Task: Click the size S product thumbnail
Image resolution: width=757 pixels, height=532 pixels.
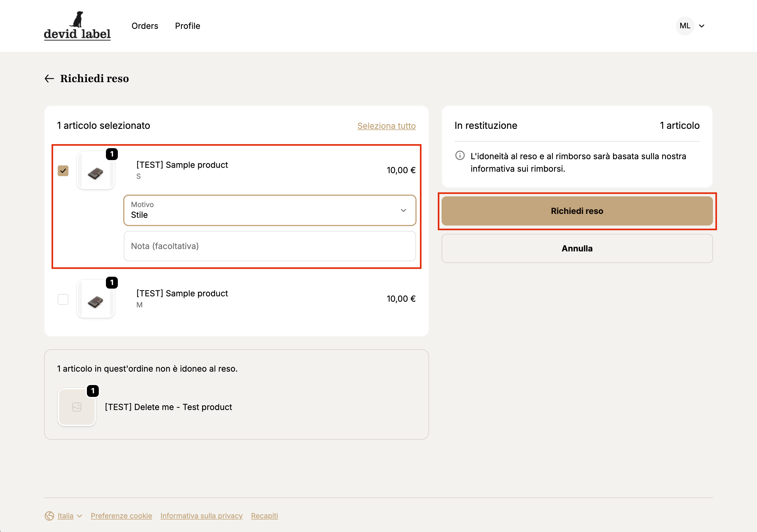Action: [x=96, y=170]
